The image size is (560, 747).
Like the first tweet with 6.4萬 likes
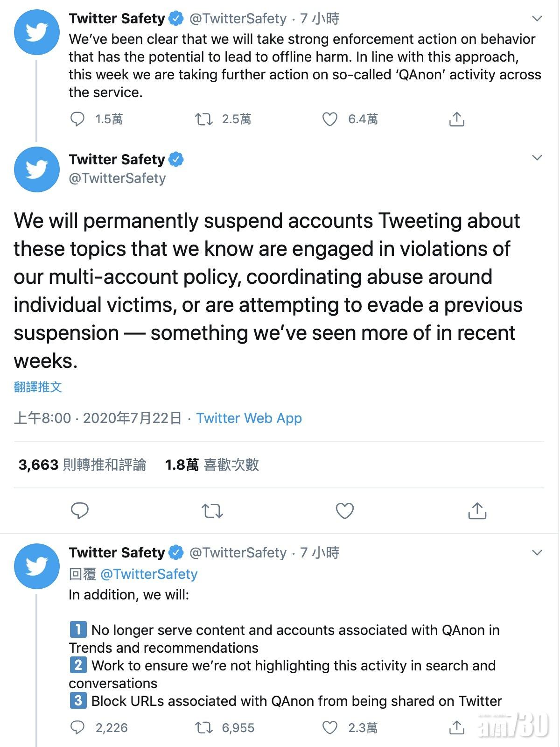click(x=330, y=120)
